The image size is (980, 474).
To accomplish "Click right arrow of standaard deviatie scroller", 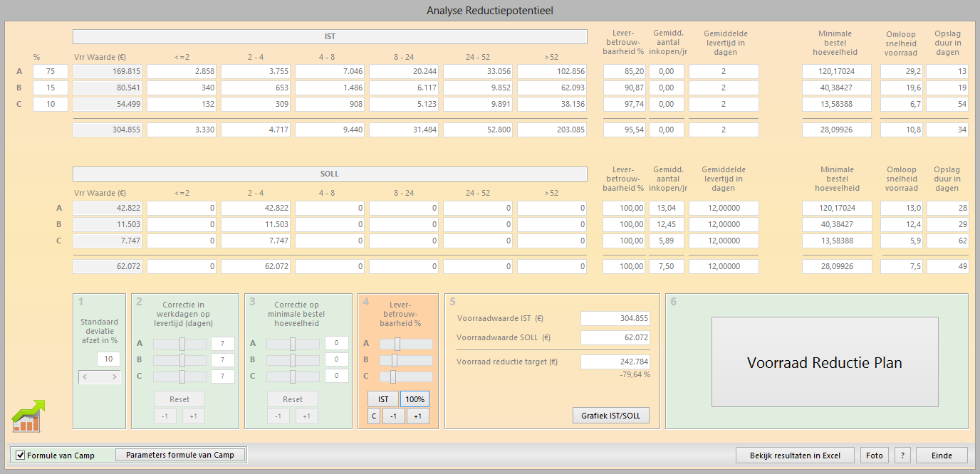I will point(113,377).
